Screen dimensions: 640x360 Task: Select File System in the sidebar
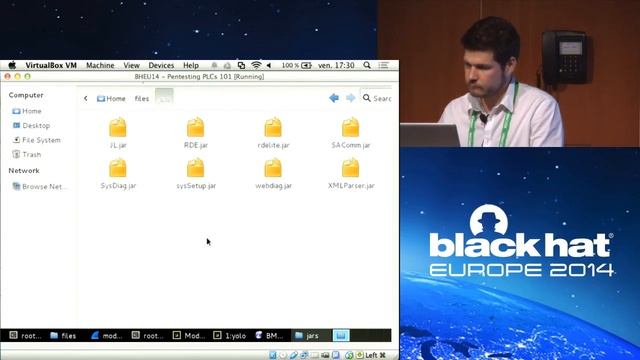37,140
